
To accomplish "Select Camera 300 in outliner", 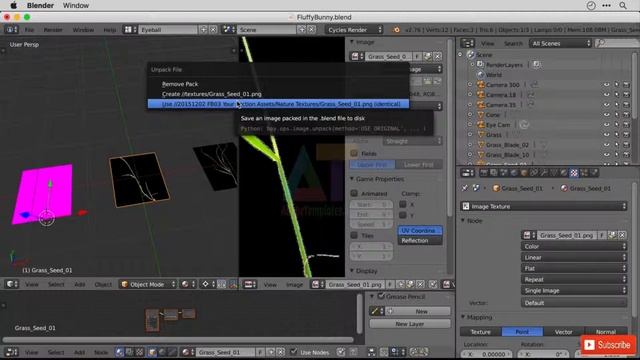I will [x=502, y=85].
